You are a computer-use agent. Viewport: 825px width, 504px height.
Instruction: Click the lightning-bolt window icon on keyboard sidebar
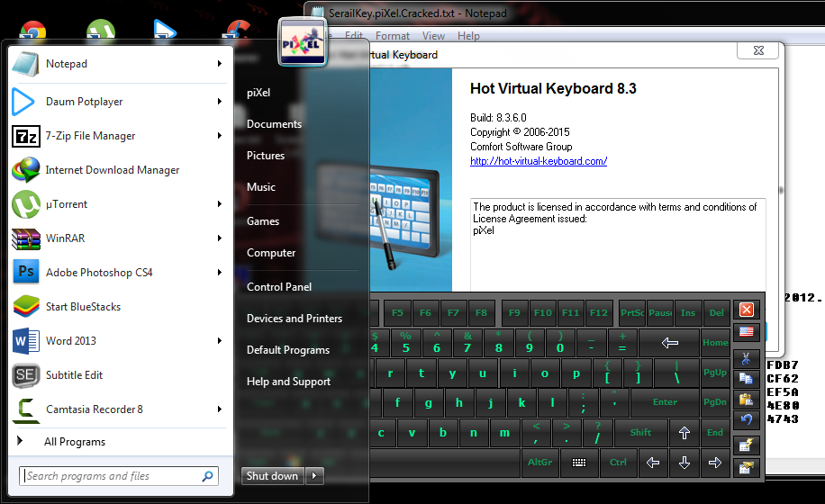pos(746,445)
